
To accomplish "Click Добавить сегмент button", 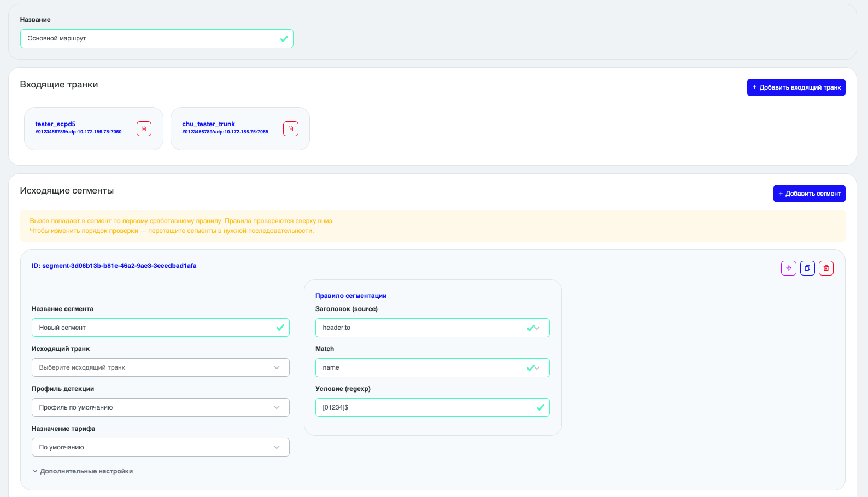I will [x=810, y=194].
